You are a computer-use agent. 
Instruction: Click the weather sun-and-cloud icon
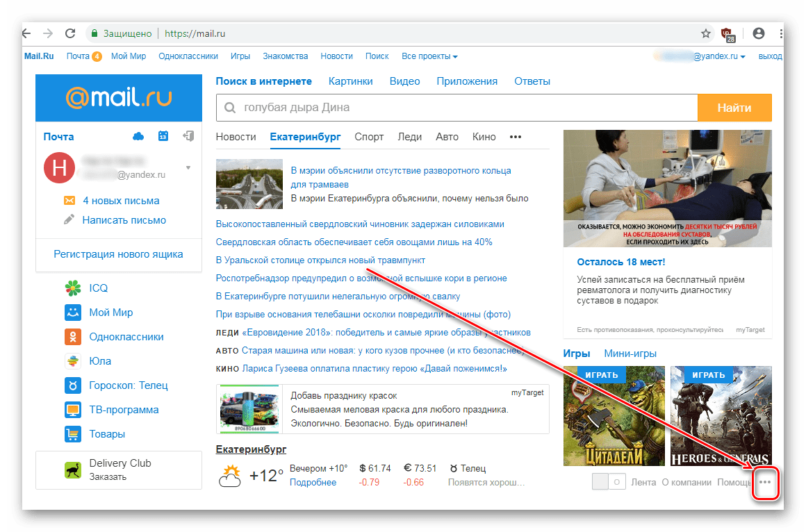(x=230, y=476)
